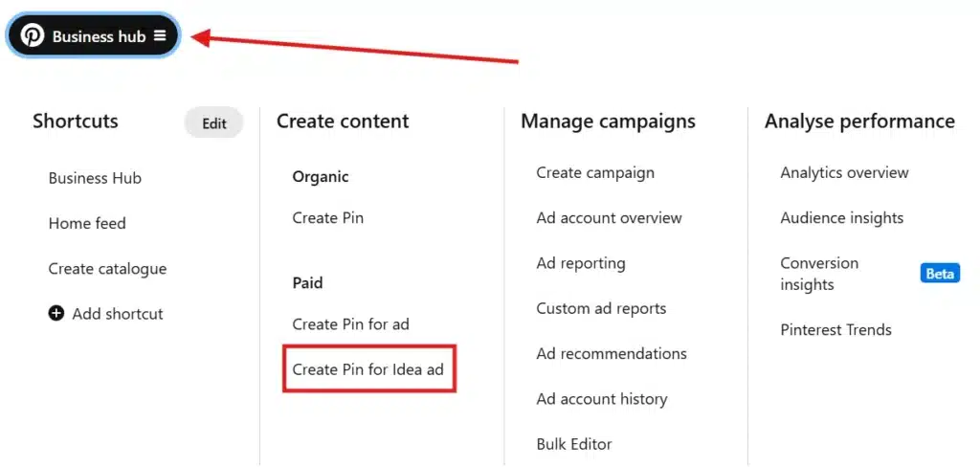Open Business Hub shortcut
The height and width of the screenshot is (467, 980).
(95, 178)
